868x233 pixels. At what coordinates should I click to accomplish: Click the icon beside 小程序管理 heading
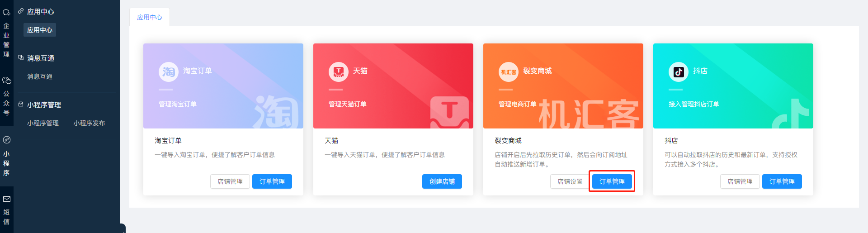point(21,105)
